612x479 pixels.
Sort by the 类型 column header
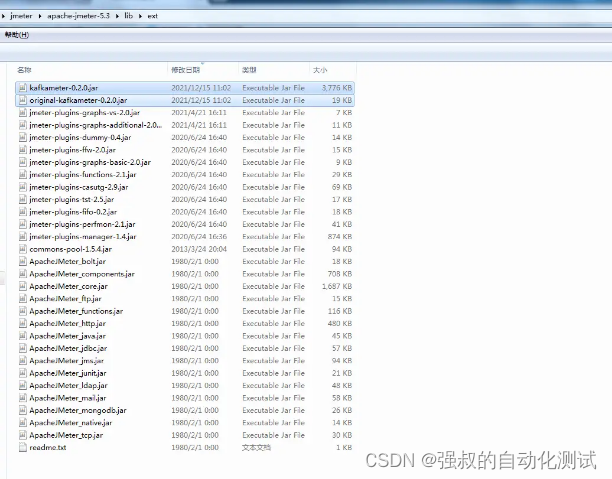pyautogui.click(x=249, y=70)
